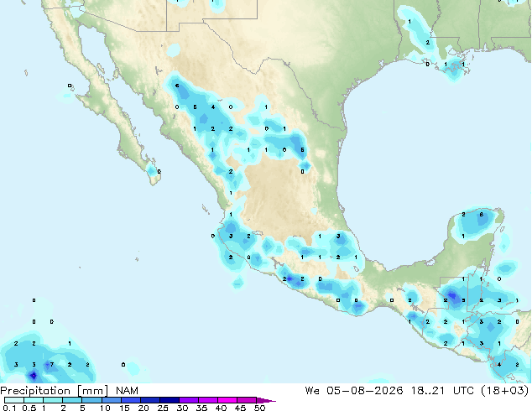Click the "30" legend scale label
The image size is (532, 411).
click(x=182, y=408)
